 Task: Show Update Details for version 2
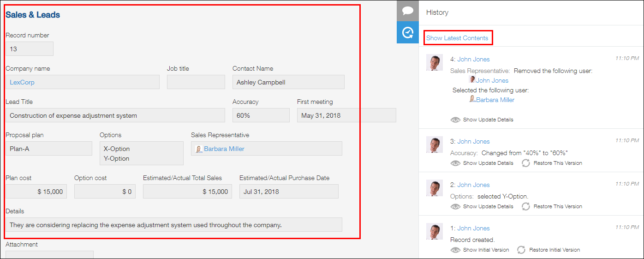[488, 206]
